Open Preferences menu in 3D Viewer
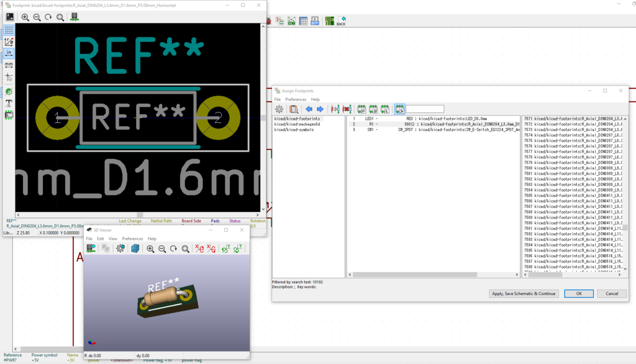This screenshot has height=364, width=636. [132, 239]
